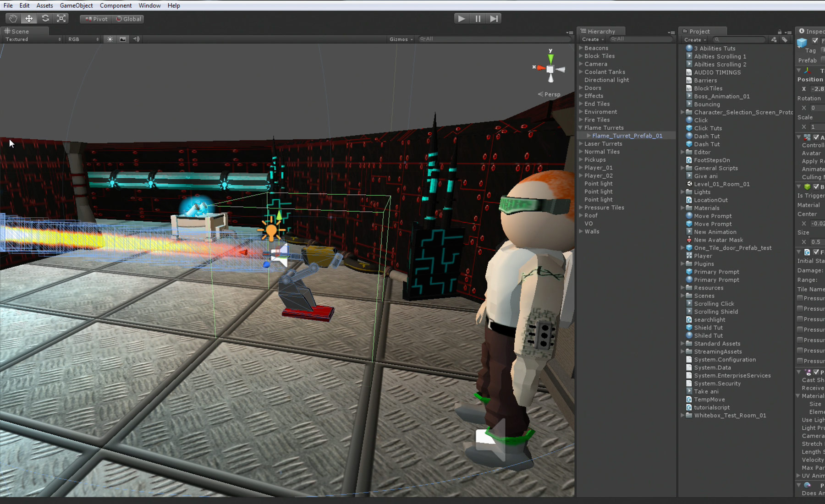825x504 pixels.
Task: Open the Hierarchy panel options menu icon
Action: pos(671,33)
